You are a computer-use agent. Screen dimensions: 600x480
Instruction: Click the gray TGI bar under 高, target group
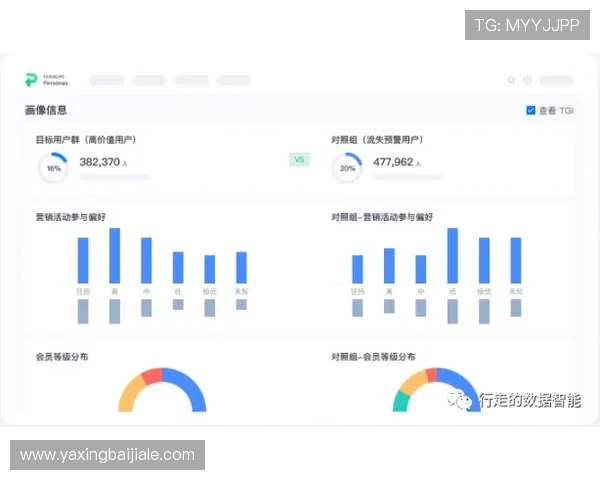pyautogui.click(x=115, y=311)
